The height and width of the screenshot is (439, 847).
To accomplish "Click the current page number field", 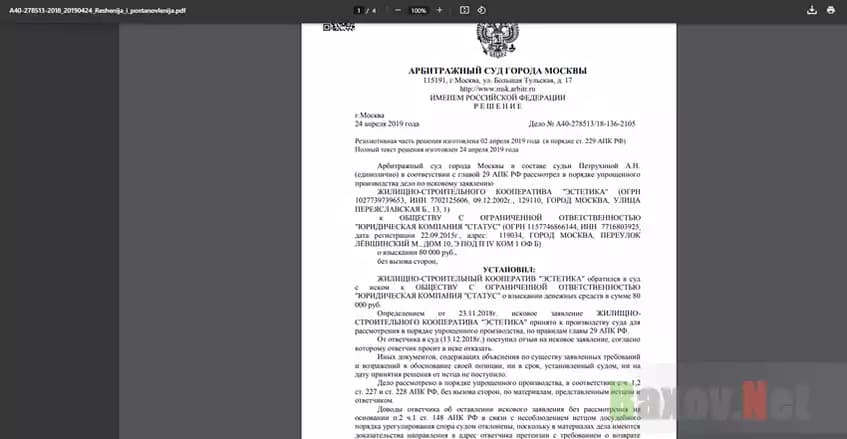I will 358,10.
